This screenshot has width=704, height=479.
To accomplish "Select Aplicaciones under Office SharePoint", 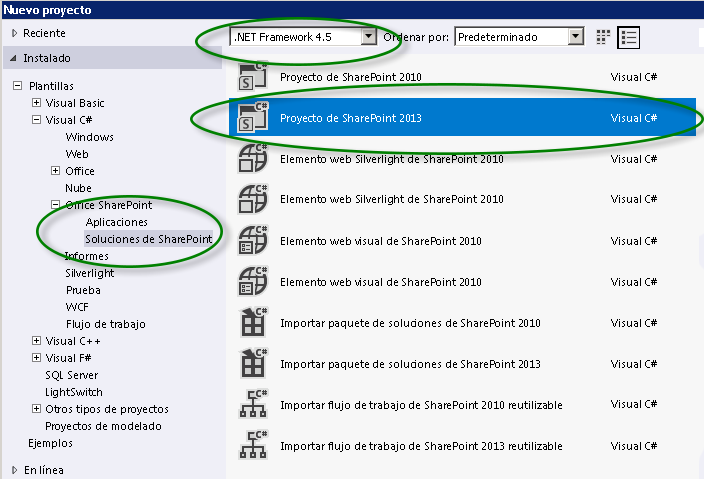I will click(116, 222).
